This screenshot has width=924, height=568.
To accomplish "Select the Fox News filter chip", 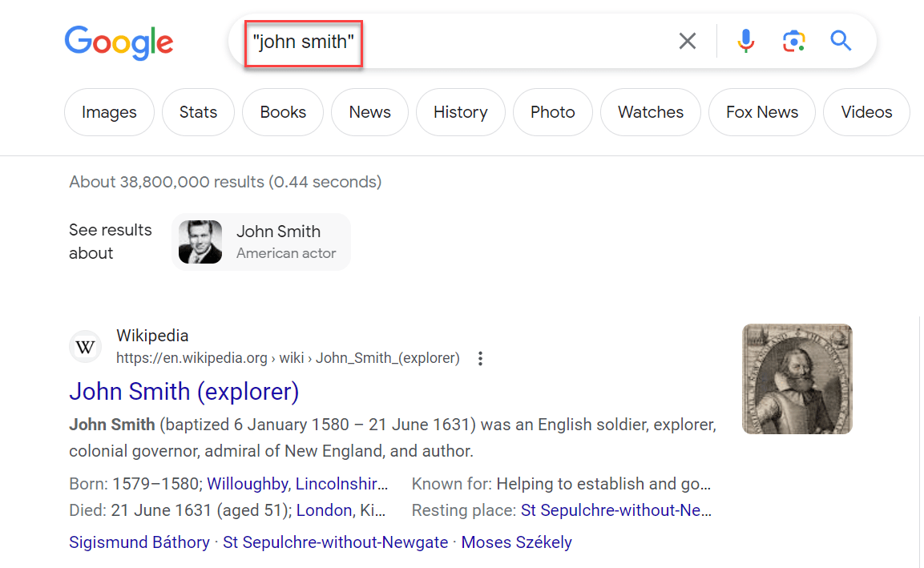I will point(762,112).
